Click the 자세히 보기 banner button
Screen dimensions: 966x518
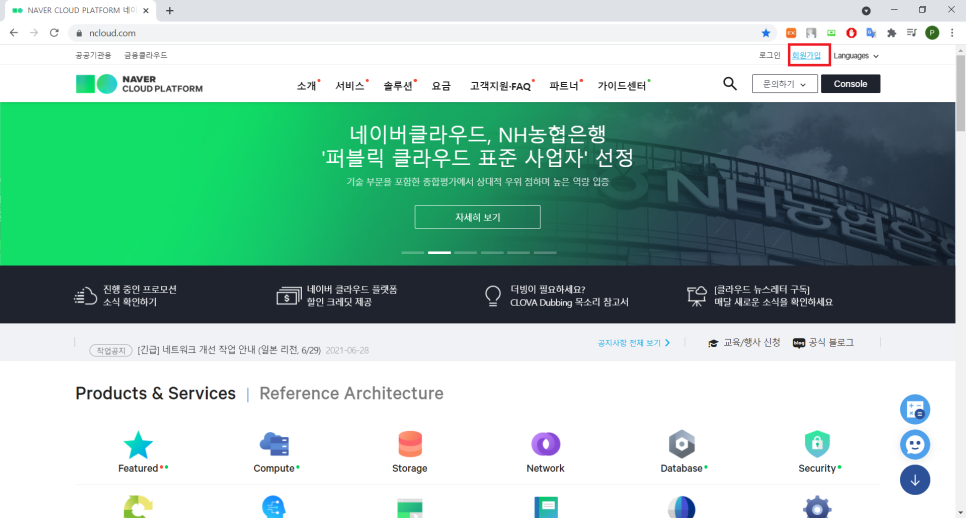(477, 217)
